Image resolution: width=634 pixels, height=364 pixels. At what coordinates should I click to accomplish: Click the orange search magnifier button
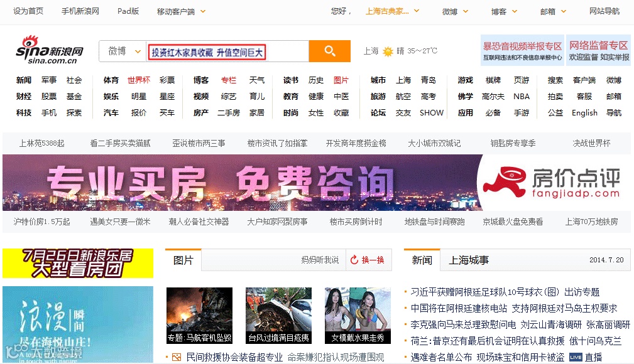[x=329, y=51]
